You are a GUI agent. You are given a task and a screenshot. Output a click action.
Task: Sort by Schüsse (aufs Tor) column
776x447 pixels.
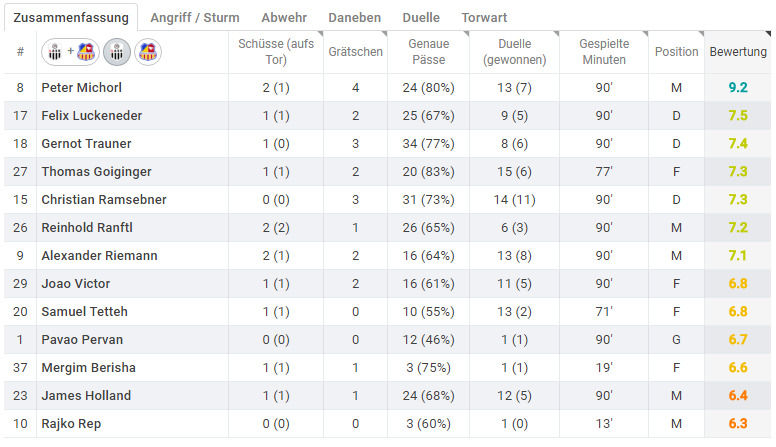click(x=276, y=52)
